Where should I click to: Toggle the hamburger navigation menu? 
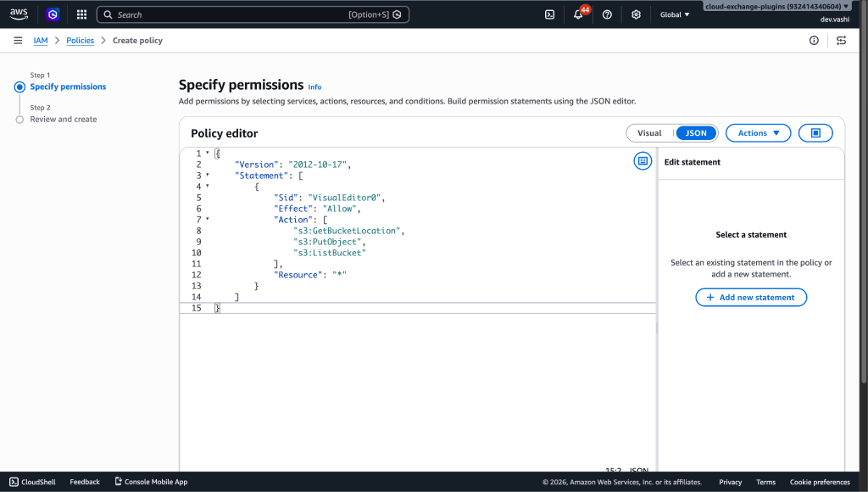tap(19, 41)
